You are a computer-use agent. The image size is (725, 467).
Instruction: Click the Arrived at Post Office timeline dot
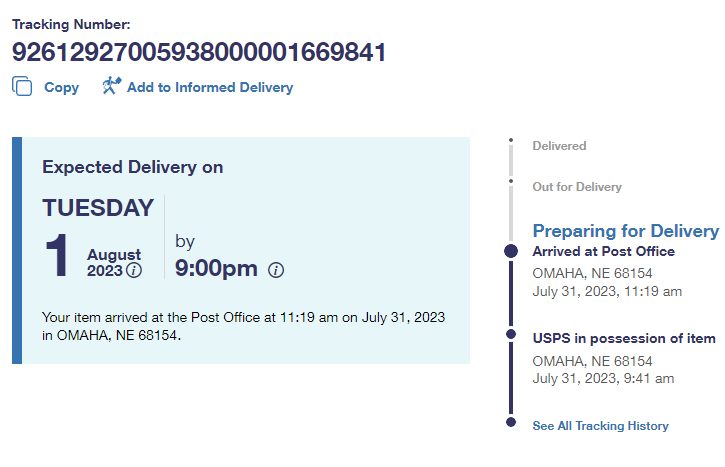[x=511, y=251]
